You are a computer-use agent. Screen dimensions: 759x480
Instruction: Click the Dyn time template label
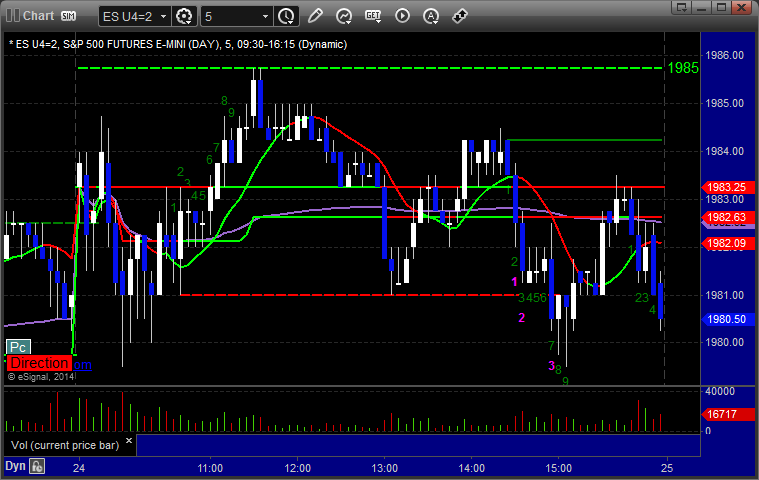click(x=15, y=466)
